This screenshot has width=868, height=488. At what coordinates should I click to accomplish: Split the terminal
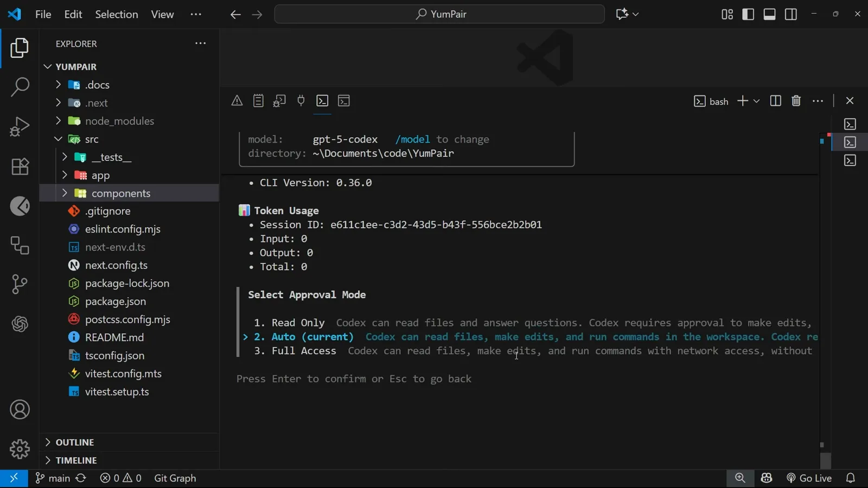click(x=776, y=101)
